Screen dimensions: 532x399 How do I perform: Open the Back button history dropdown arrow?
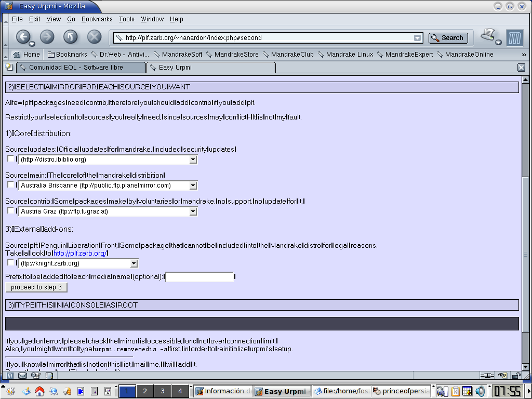pos(32,44)
